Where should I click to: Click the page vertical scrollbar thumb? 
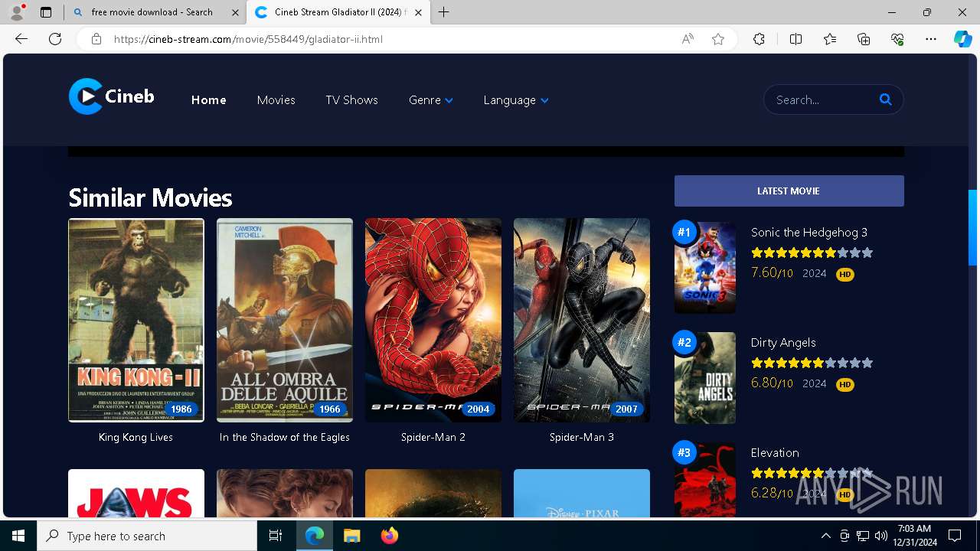click(973, 227)
